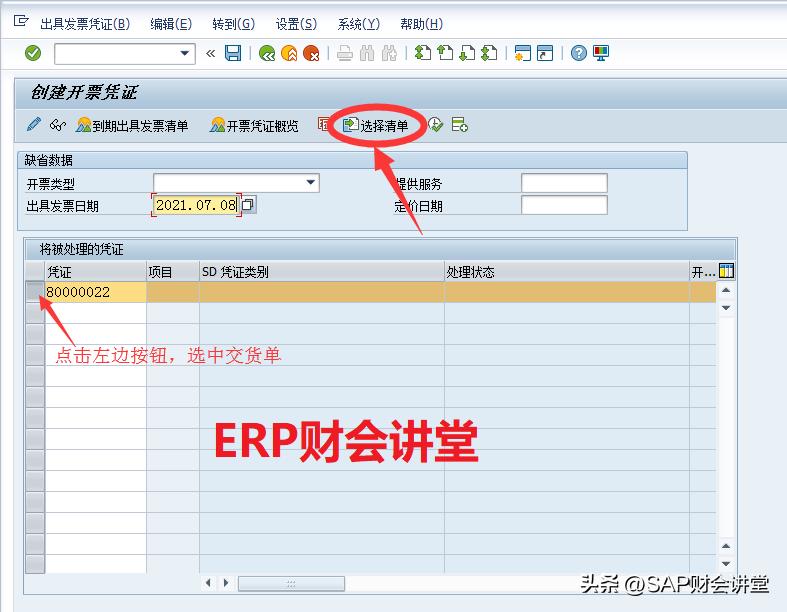Image resolution: width=787 pixels, height=612 pixels.
Task: Click the Find Next binoculars icon
Action: pos(389,53)
